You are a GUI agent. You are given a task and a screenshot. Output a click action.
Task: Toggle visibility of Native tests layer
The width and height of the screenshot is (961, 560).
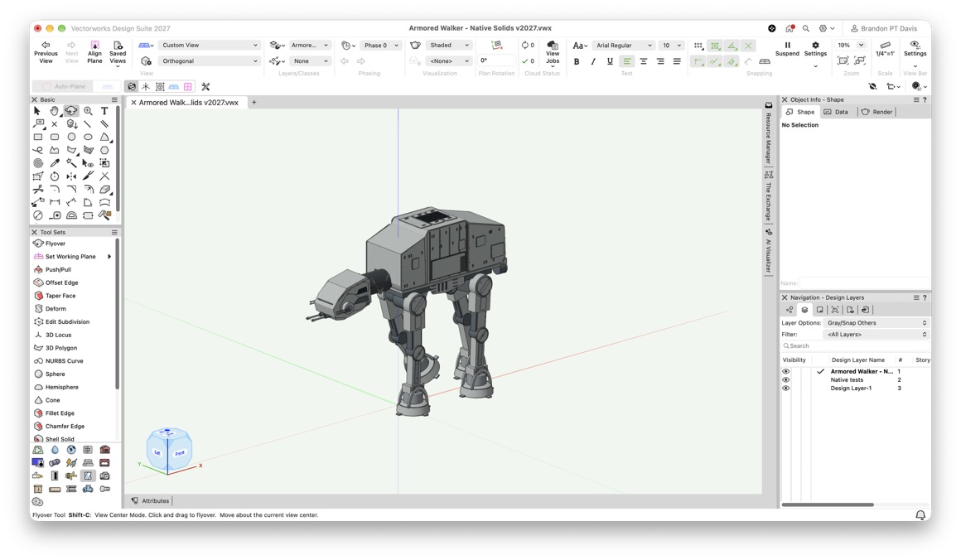click(785, 380)
